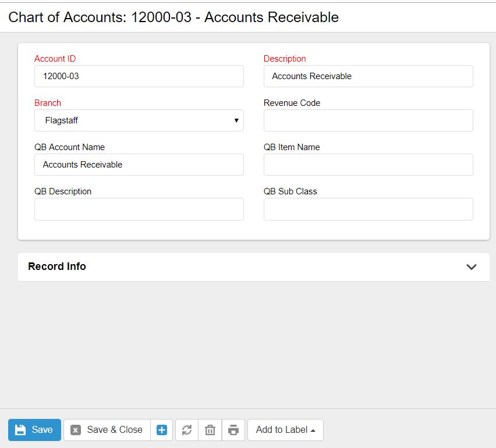Image resolution: width=496 pixels, height=448 pixels.
Task: Open the Branch dropdown showing Flagstaff
Action: point(139,120)
